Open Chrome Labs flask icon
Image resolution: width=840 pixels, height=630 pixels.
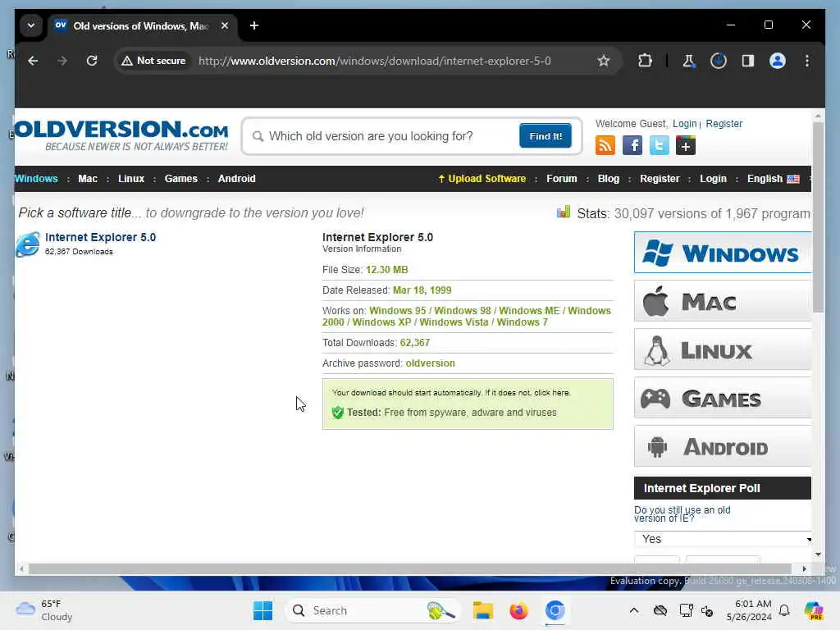688,61
